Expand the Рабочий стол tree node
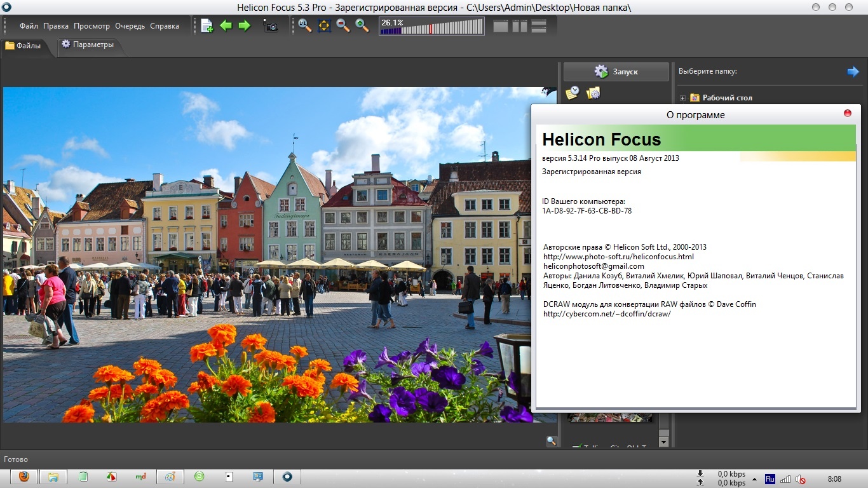The width and height of the screenshot is (868, 488). coord(682,98)
